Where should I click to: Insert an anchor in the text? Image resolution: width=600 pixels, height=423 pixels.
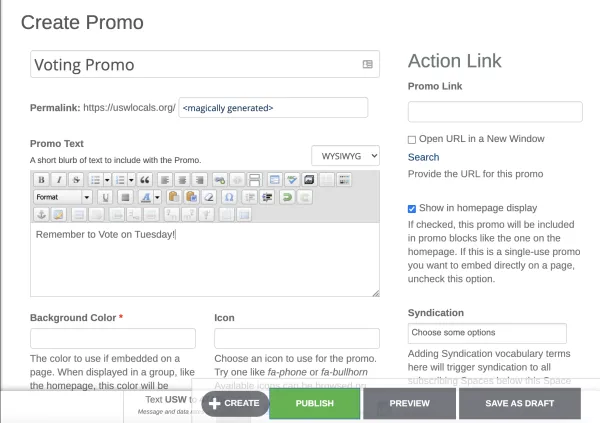click(41, 215)
